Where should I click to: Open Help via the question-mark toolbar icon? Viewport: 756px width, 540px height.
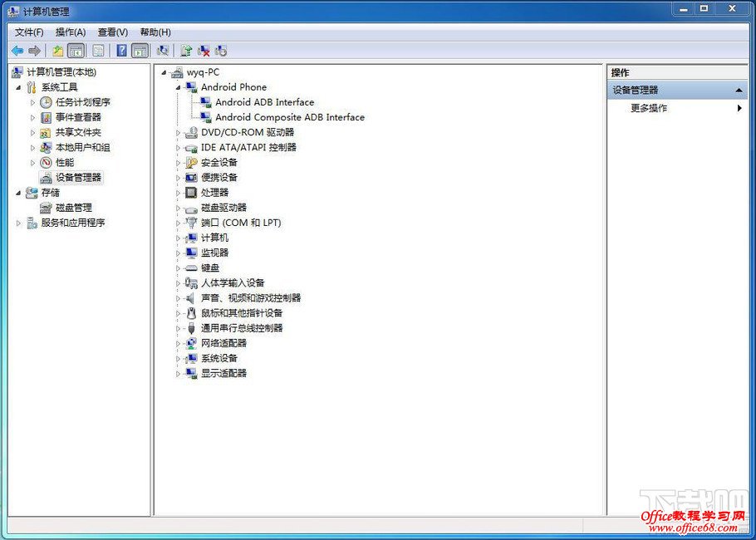120,50
